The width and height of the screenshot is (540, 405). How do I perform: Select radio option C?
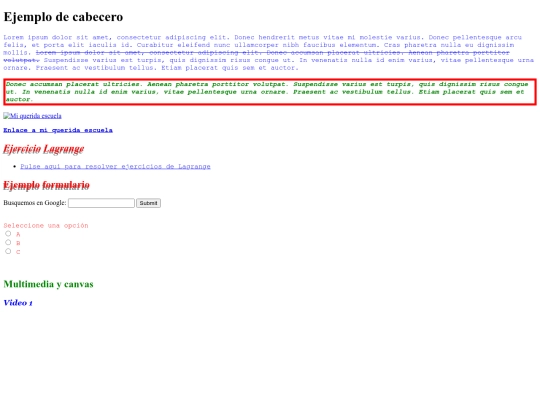8,251
